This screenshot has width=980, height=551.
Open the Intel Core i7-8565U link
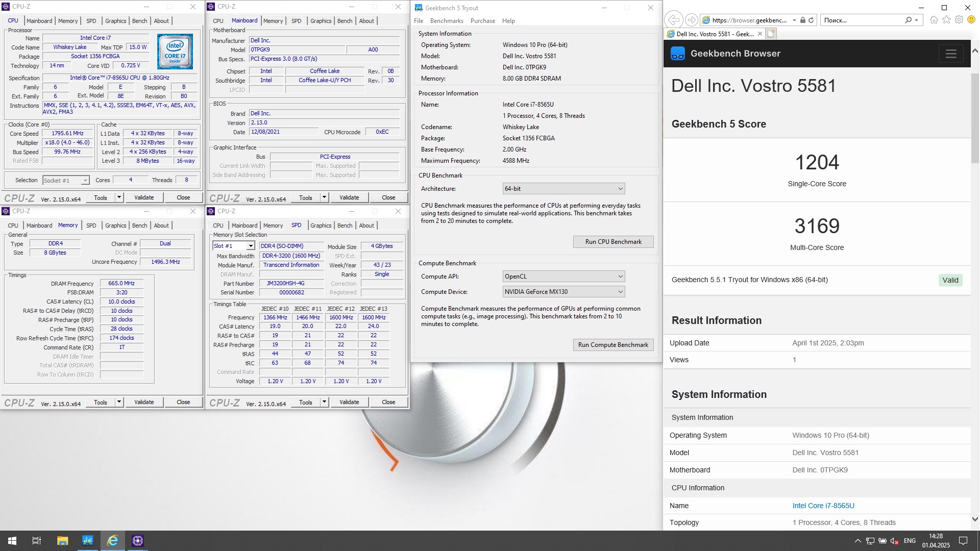tap(823, 506)
